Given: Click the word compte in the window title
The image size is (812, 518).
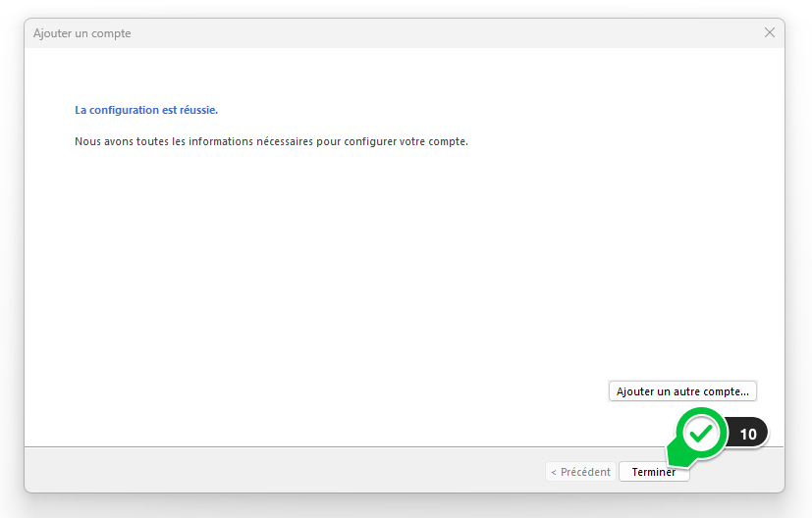Looking at the screenshot, I should 112,33.
